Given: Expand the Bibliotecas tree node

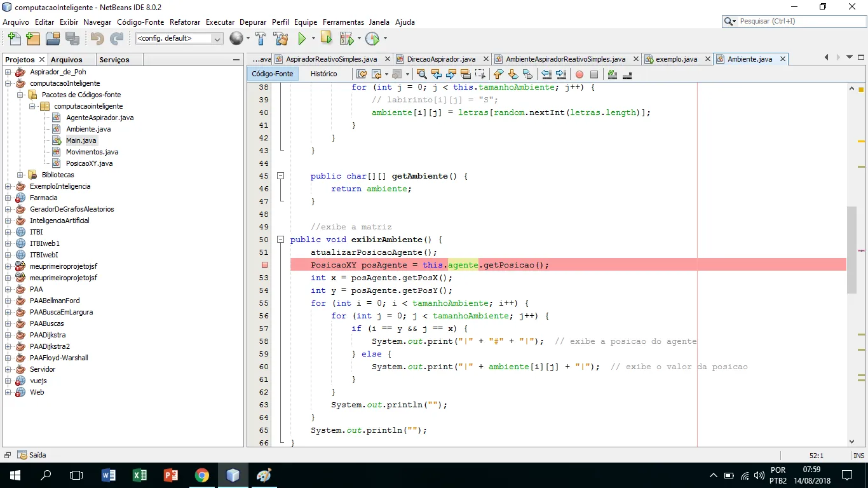Looking at the screenshot, I should (20, 175).
